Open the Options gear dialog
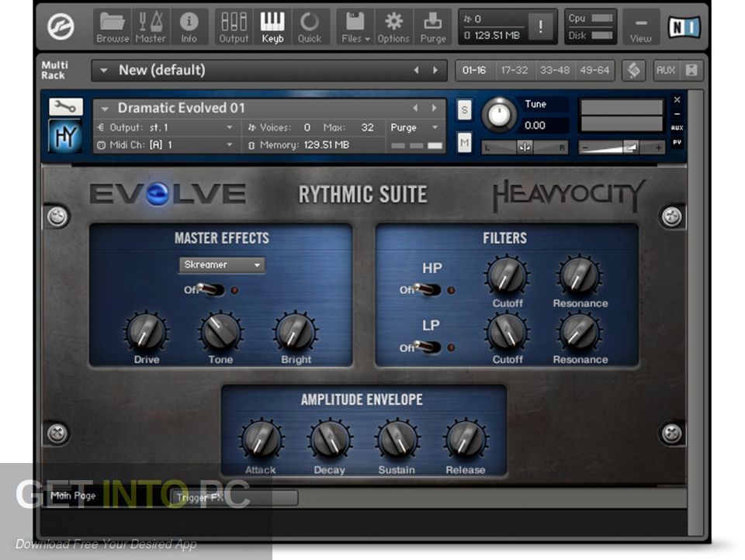The image size is (745, 560). 393,27
